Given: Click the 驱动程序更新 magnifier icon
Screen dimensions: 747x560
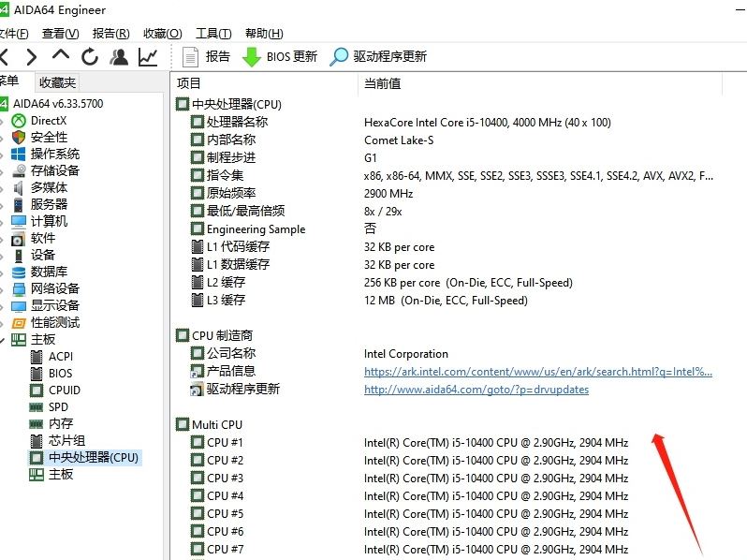Looking at the screenshot, I should (339, 57).
